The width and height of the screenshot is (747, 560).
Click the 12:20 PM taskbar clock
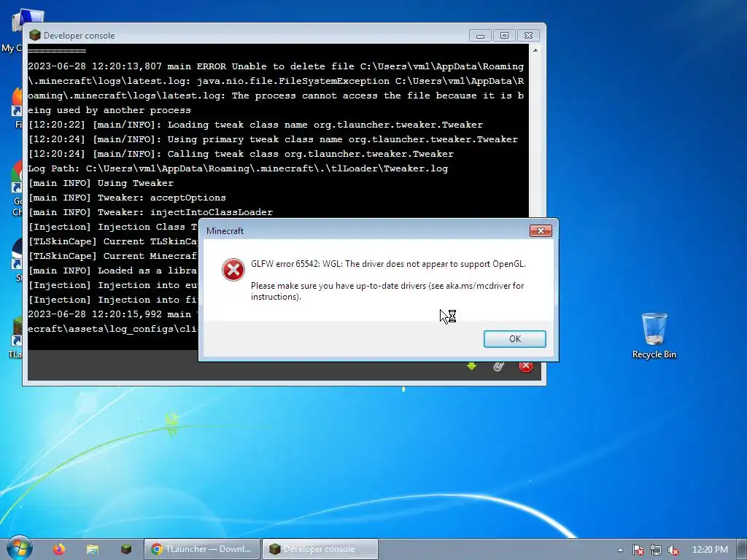[710, 550]
